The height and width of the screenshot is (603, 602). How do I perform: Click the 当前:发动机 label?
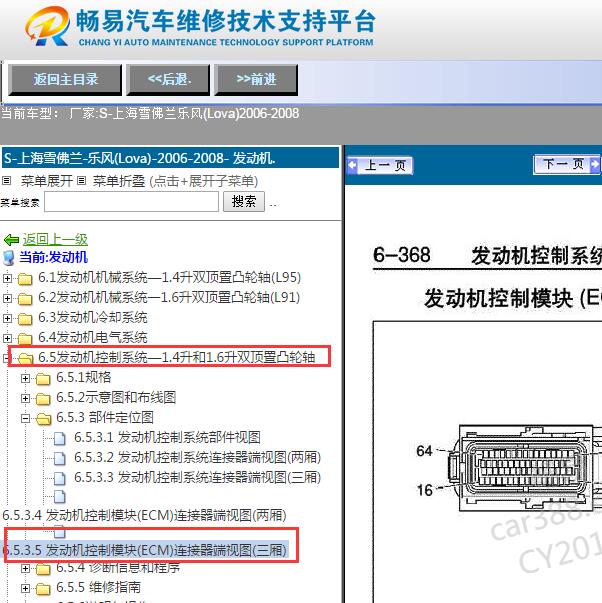pyautogui.click(x=53, y=257)
